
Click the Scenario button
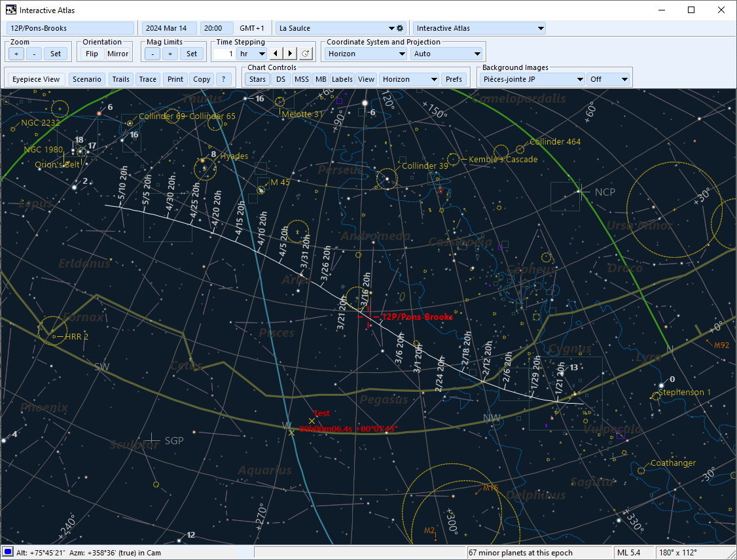(86, 79)
